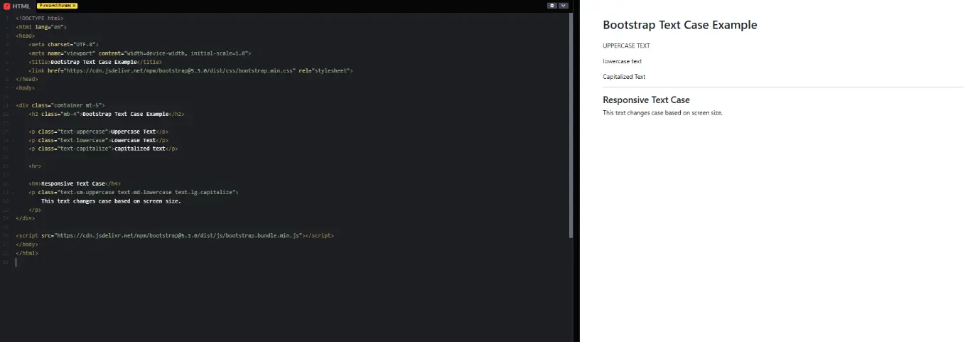The image size is (980, 342).
Task: Open the HTML editor chevron dropdown menu
Action: [x=564, y=5]
